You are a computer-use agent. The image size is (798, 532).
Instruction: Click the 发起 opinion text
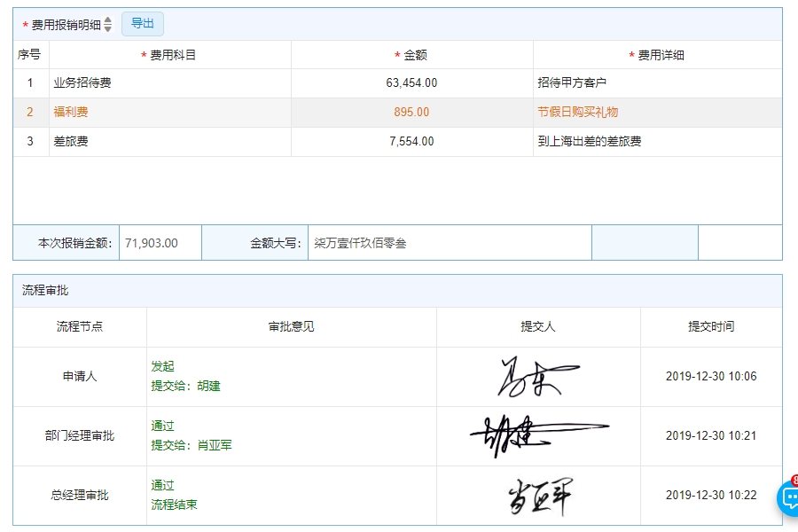163,366
